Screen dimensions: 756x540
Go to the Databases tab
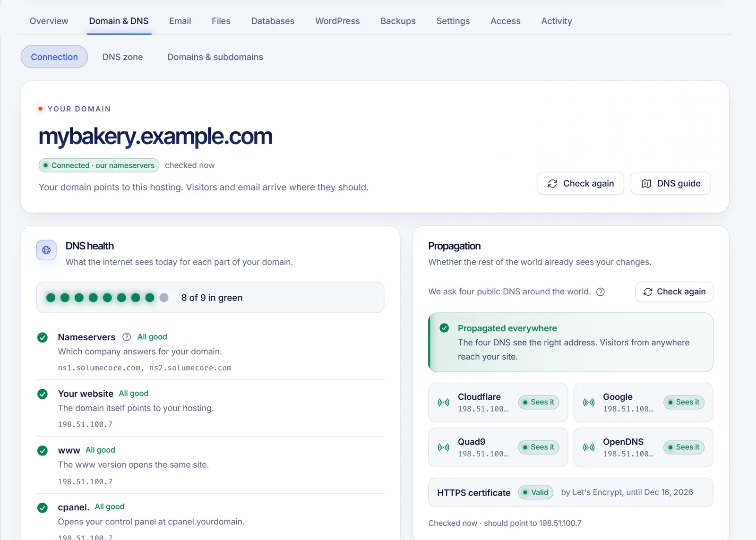tap(273, 21)
